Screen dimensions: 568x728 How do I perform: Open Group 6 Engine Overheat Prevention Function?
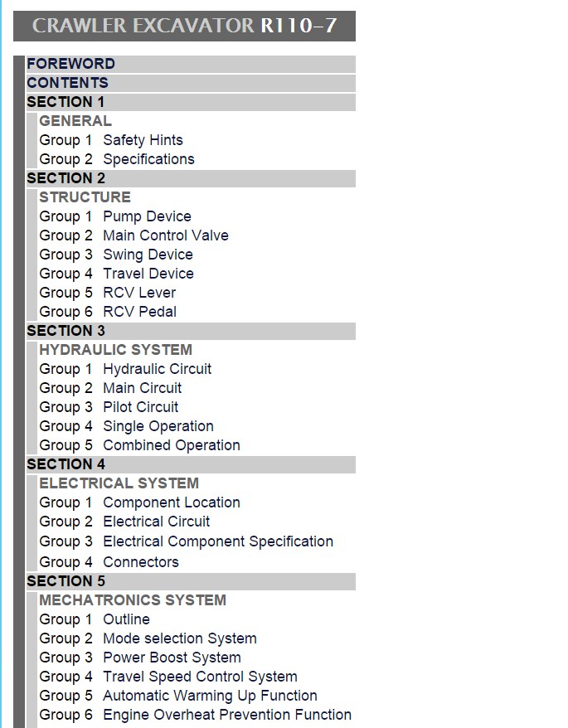[x=196, y=715]
